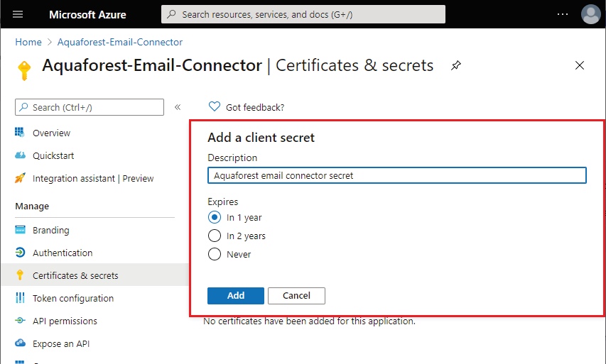Image resolution: width=606 pixels, height=364 pixels.
Task: Select the In 2 years radio button
Action: [x=215, y=236]
